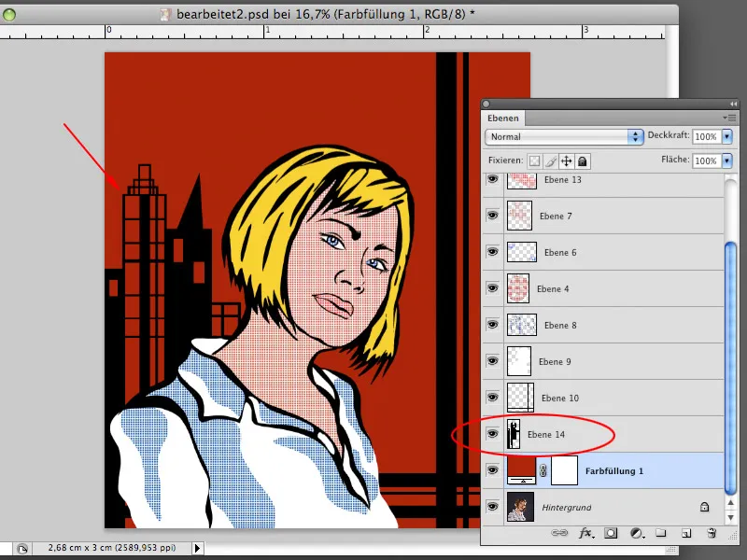Select the Ebene 8 layer thumbnail
The height and width of the screenshot is (560, 747).
coord(522,325)
